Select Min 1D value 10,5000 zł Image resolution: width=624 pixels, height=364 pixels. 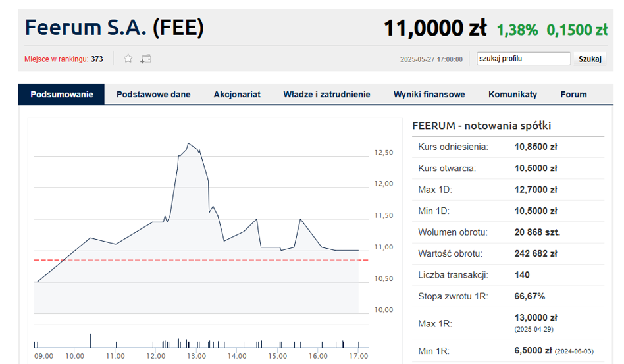[536, 211]
